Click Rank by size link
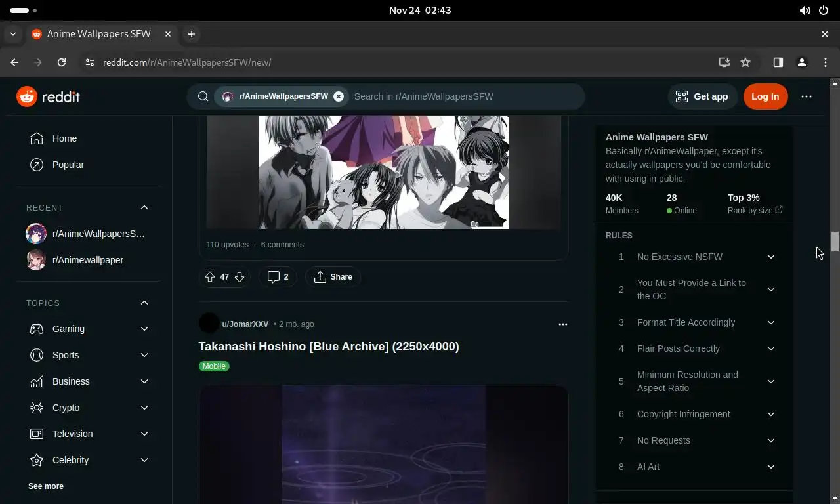The width and height of the screenshot is (840, 504). 755,211
